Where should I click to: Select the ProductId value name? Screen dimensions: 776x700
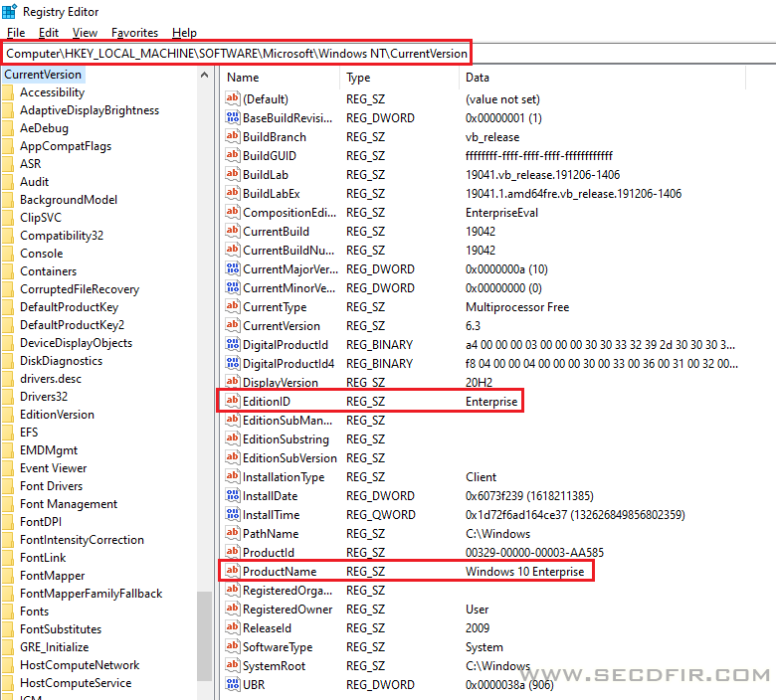269,553
